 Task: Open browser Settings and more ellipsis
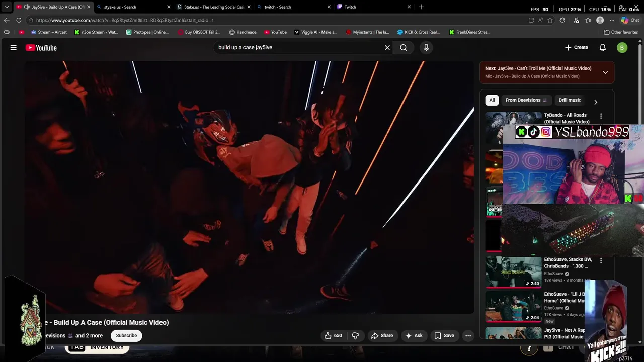click(x=612, y=20)
